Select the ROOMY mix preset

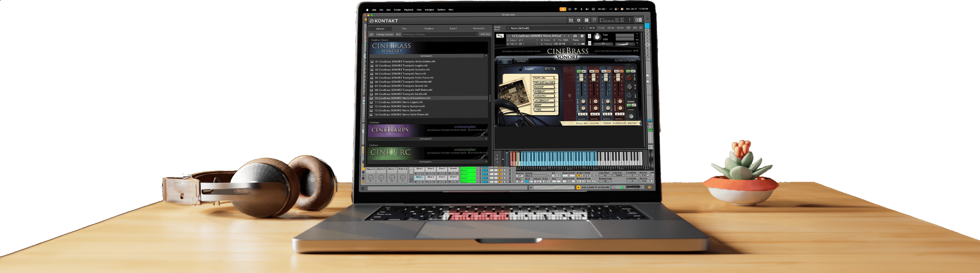point(544,87)
